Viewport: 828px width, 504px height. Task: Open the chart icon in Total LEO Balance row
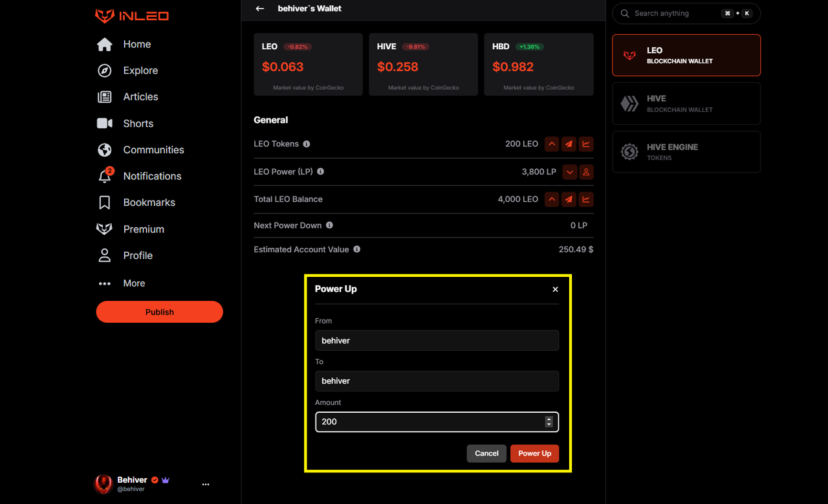[x=586, y=199]
